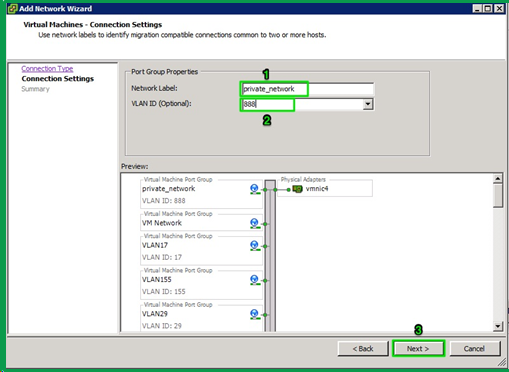Click the private_network port group name
The image size is (509, 372).
[169, 189]
